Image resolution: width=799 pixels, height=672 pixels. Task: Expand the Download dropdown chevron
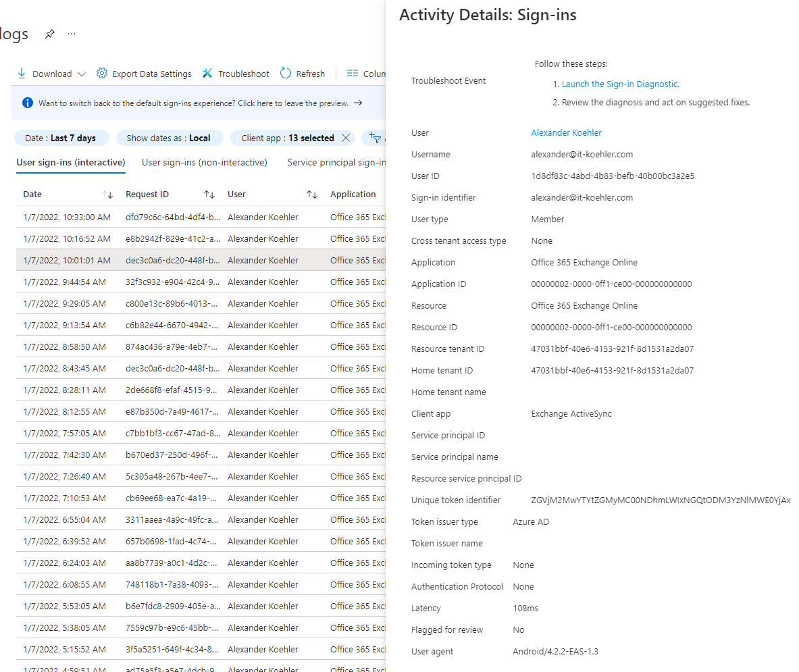(82, 74)
